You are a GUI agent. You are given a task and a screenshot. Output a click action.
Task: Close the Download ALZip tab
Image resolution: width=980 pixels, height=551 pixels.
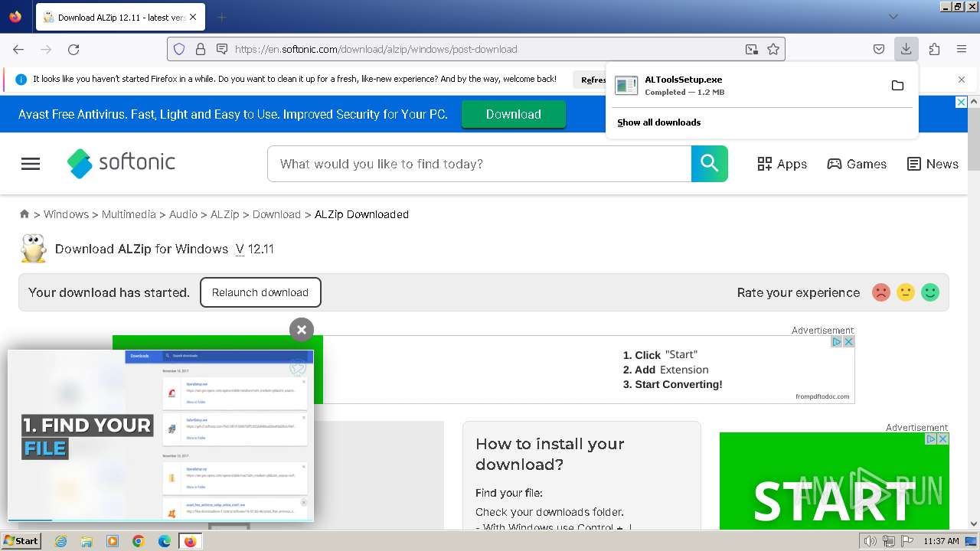(x=192, y=17)
